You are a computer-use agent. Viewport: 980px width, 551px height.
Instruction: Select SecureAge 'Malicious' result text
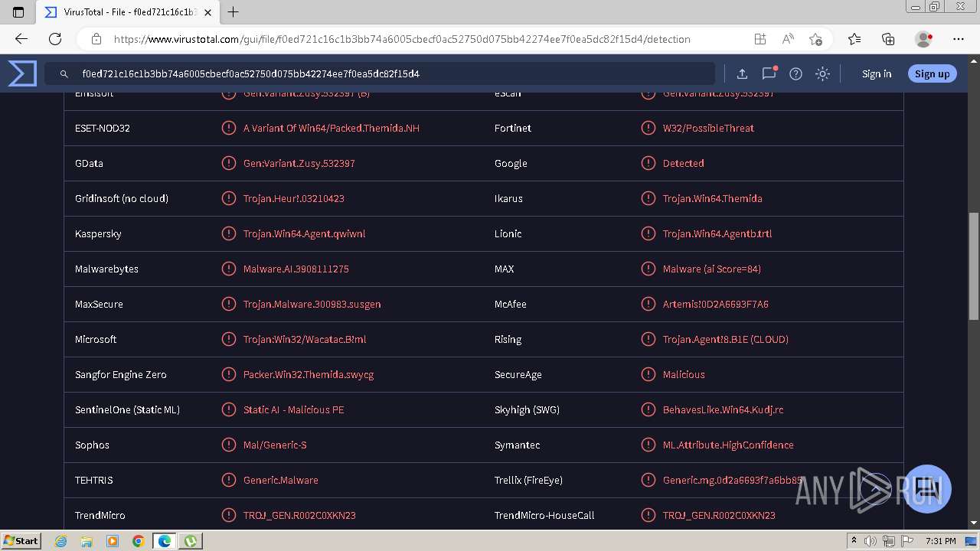click(684, 374)
